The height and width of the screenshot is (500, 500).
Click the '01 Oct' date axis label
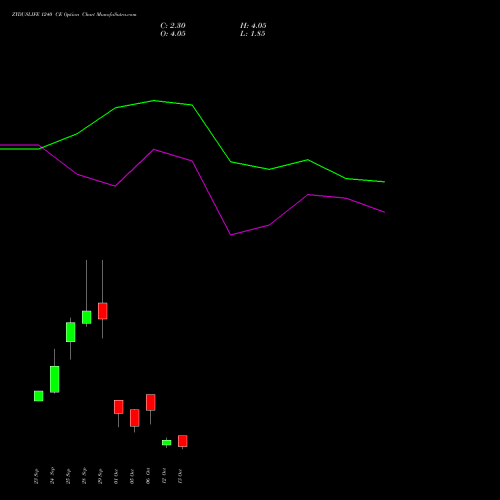click(116, 476)
